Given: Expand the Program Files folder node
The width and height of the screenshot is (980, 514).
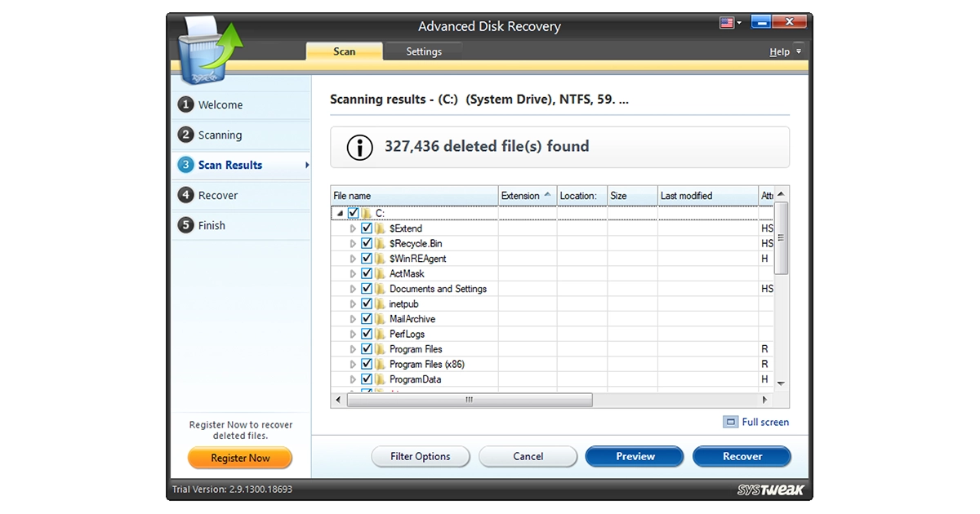Looking at the screenshot, I should pos(354,349).
